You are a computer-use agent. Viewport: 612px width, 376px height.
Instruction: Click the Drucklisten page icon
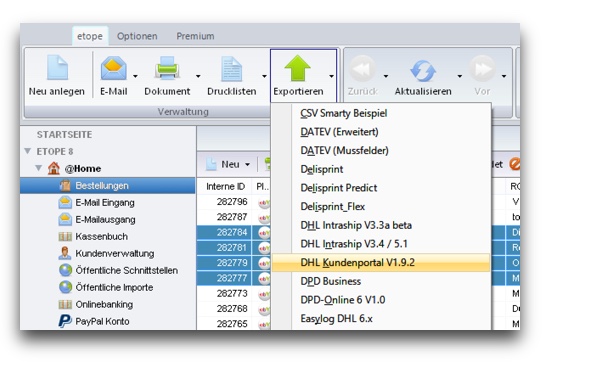[x=231, y=69]
